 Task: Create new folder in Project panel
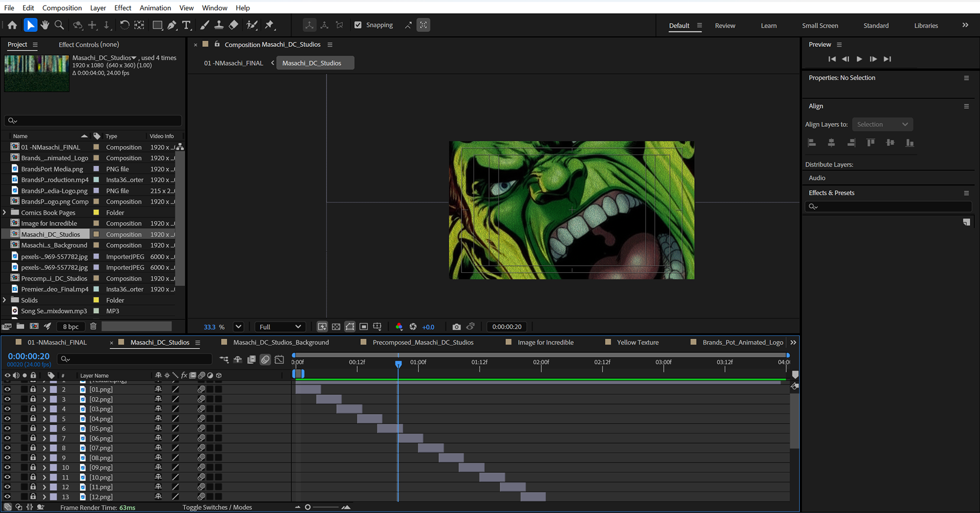tap(20, 326)
